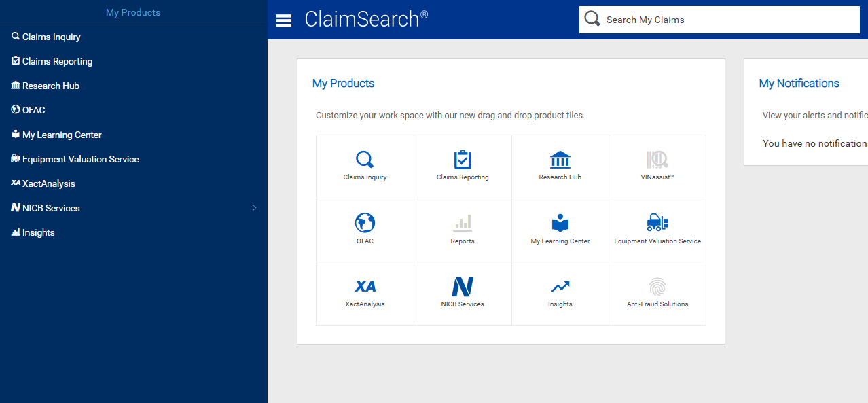
Task: Click the 'View your alerts' description text
Action: [x=815, y=116]
